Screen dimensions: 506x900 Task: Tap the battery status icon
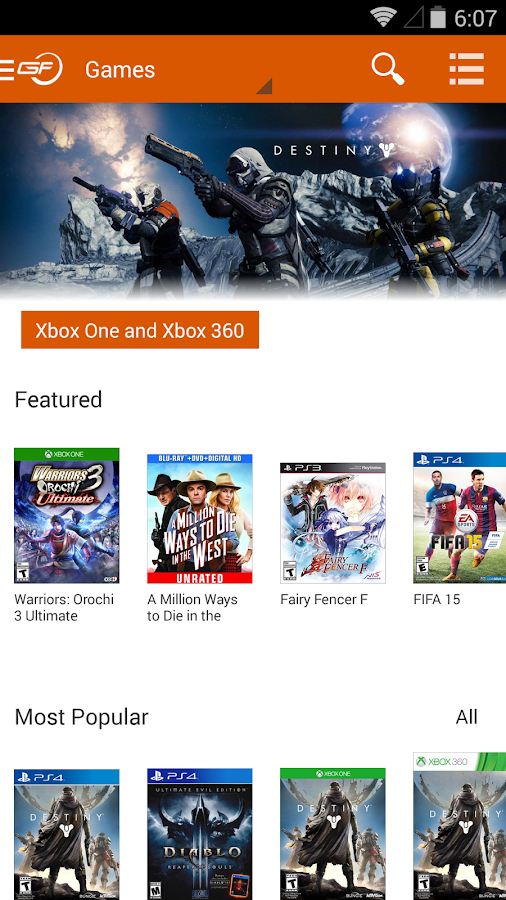pyautogui.click(x=438, y=17)
